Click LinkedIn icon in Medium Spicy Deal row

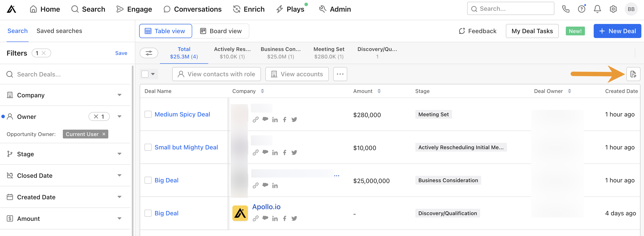tap(275, 120)
